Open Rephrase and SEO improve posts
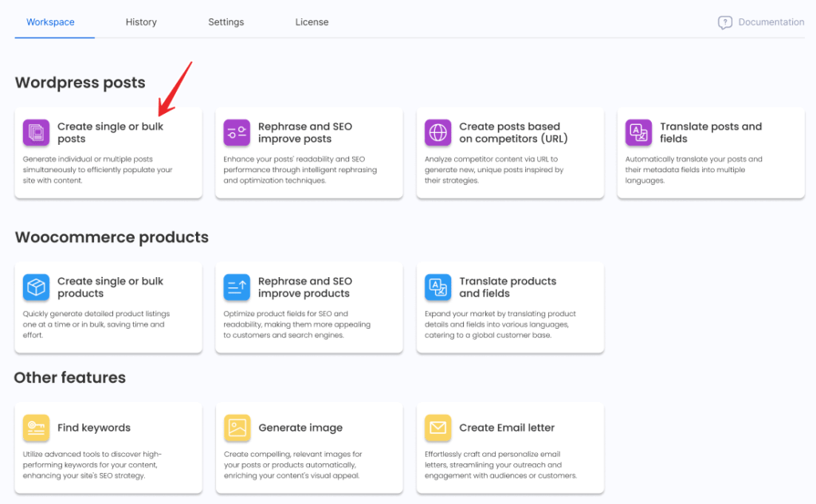The height and width of the screenshot is (504, 816). pos(309,153)
